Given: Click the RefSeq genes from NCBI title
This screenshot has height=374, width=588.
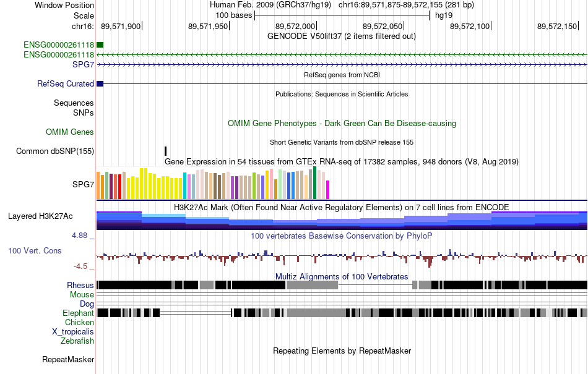Looking at the screenshot, I should click(x=342, y=75).
